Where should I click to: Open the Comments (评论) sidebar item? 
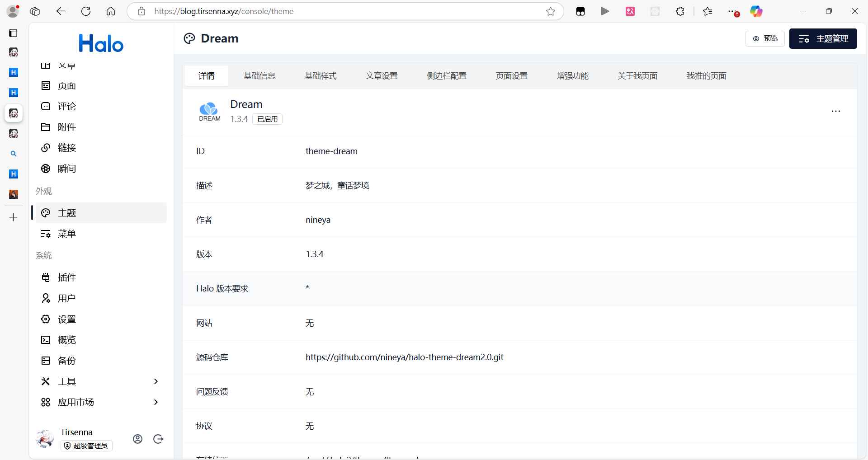(66, 106)
